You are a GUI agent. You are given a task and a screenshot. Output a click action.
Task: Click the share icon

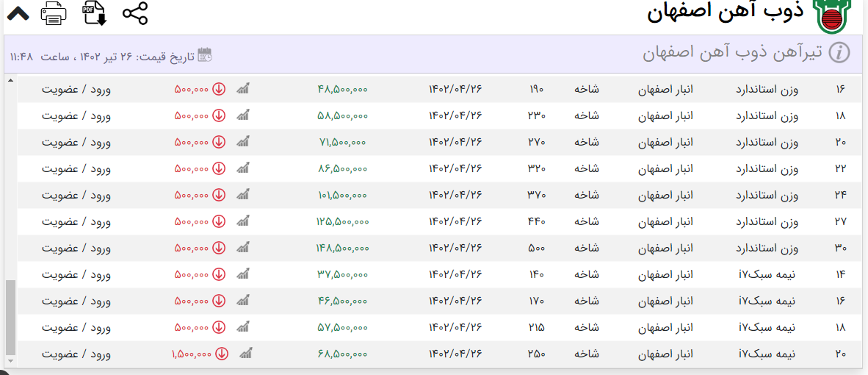[x=135, y=13]
